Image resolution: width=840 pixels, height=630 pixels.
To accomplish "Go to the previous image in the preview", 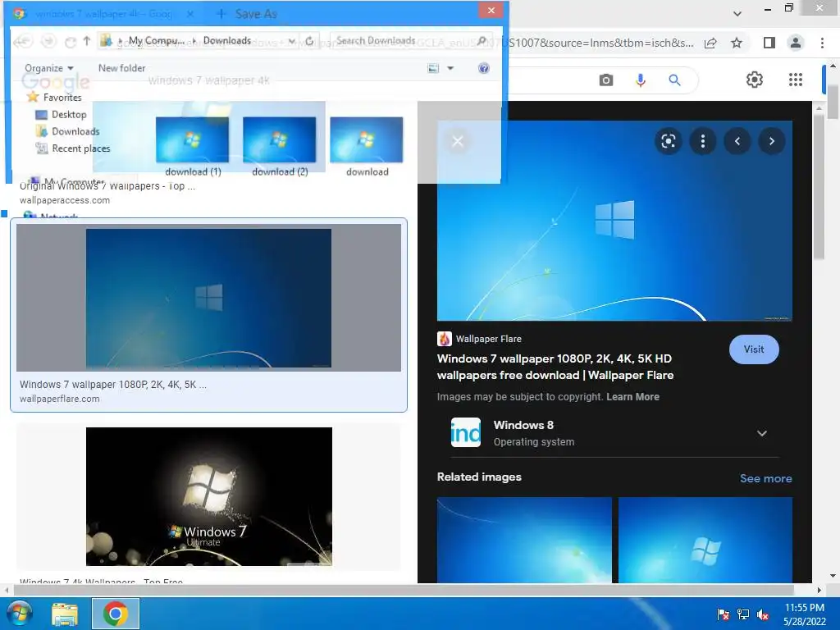I will tap(737, 141).
